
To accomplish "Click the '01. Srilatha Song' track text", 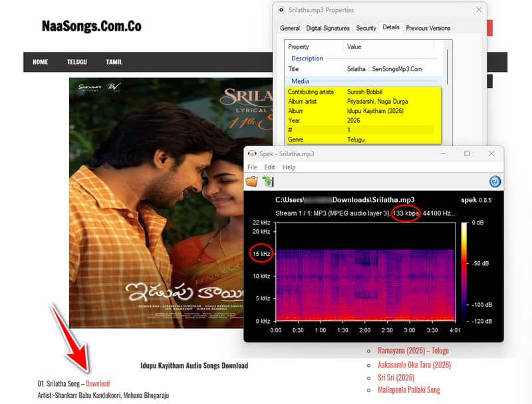I will (59, 383).
